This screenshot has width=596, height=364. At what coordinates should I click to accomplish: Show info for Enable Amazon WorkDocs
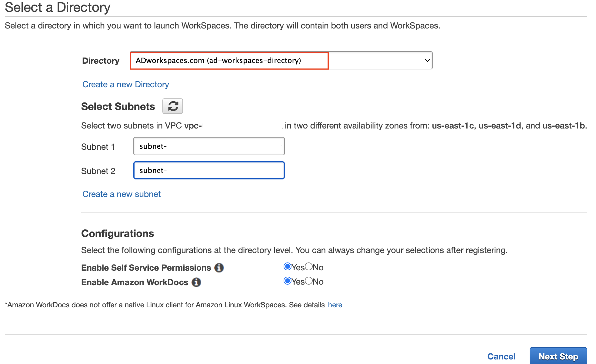click(196, 282)
